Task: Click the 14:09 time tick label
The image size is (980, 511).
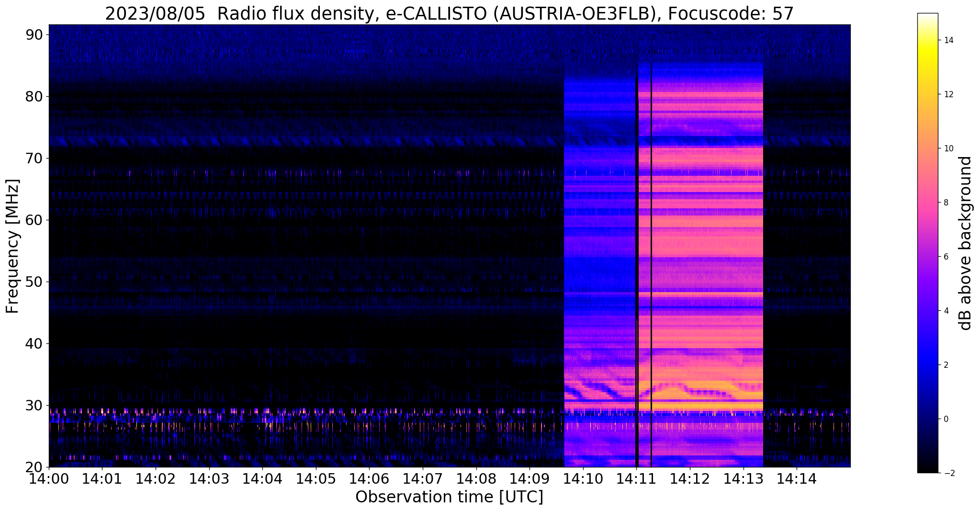Action: click(x=529, y=478)
